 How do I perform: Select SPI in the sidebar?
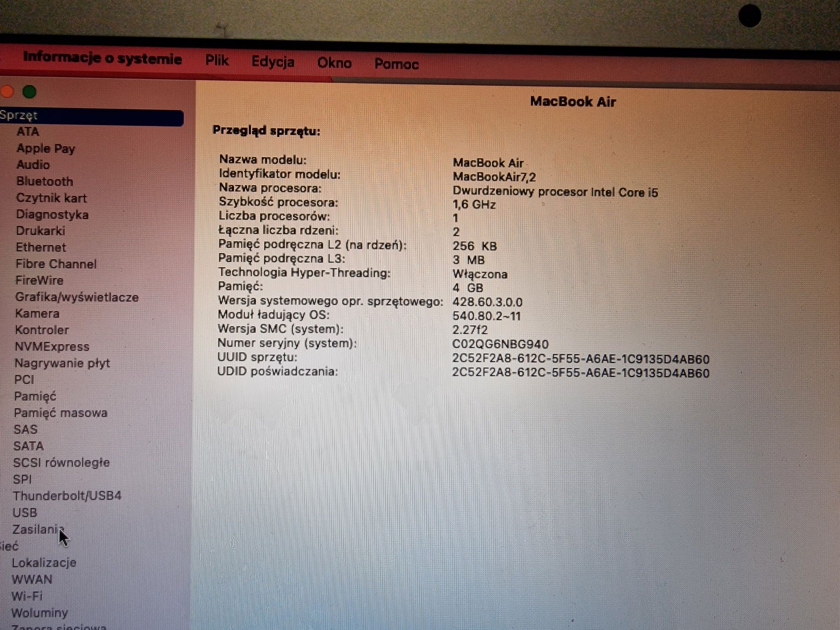(22, 479)
